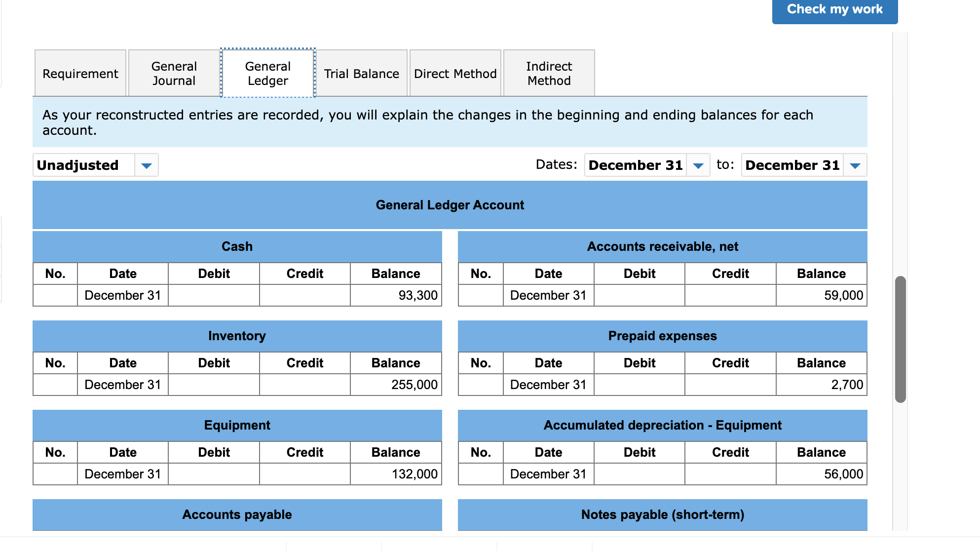Click the Notes payable (short-term) header
980x551 pixels.
[x=662, y=514]
